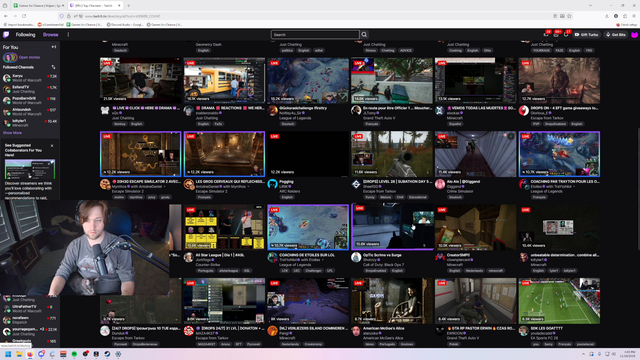Click the Gift Turbo button
The image size is (640, 360).
(x=587, y=35)
